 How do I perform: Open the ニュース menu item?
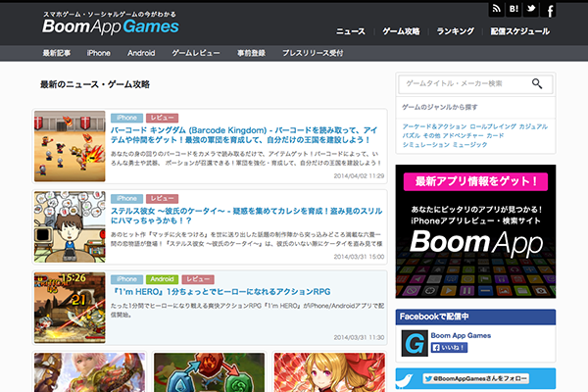tap(350, 30)
